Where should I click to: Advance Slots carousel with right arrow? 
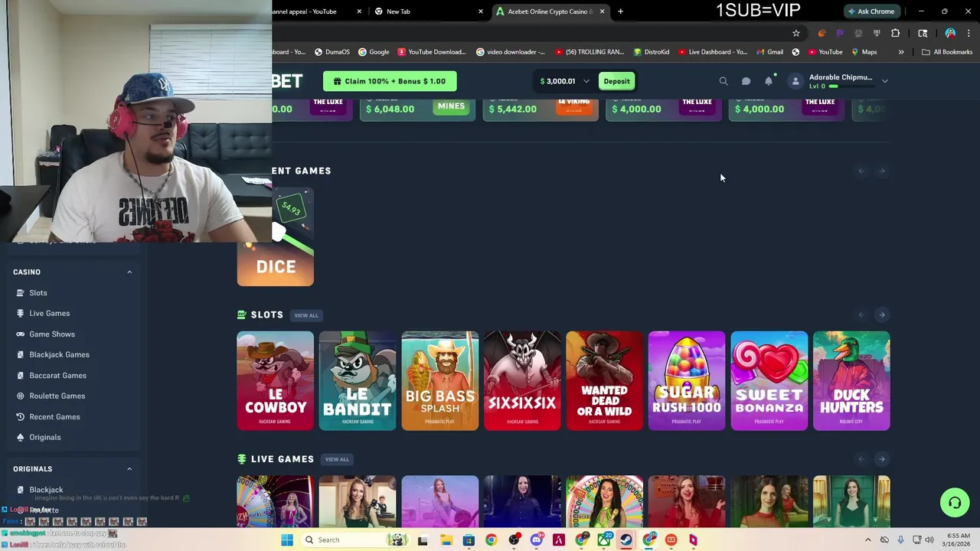point(881,315)
